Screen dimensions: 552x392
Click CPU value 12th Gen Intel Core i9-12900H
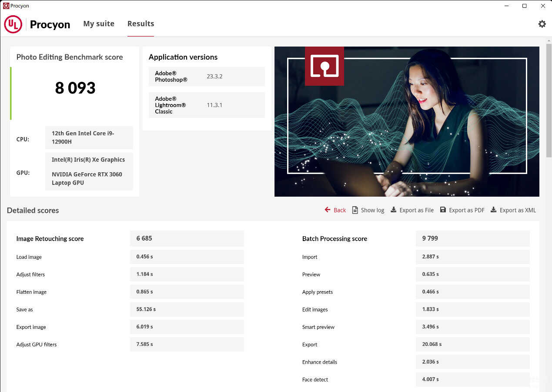tap(89, 137)
